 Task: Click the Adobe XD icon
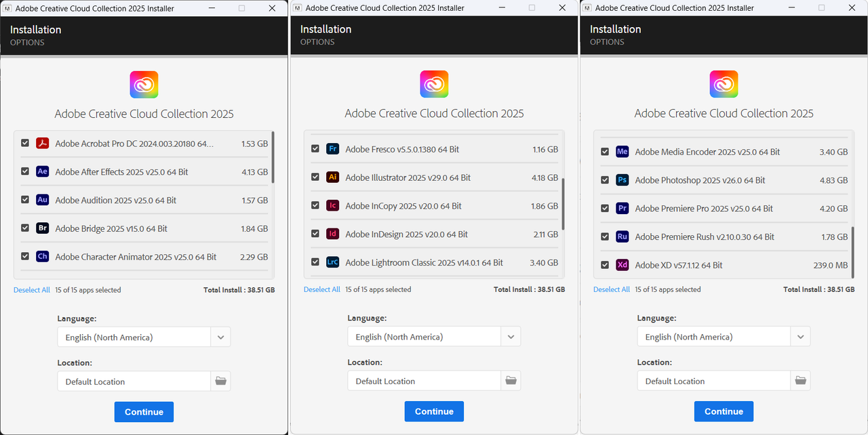point(623,265)
